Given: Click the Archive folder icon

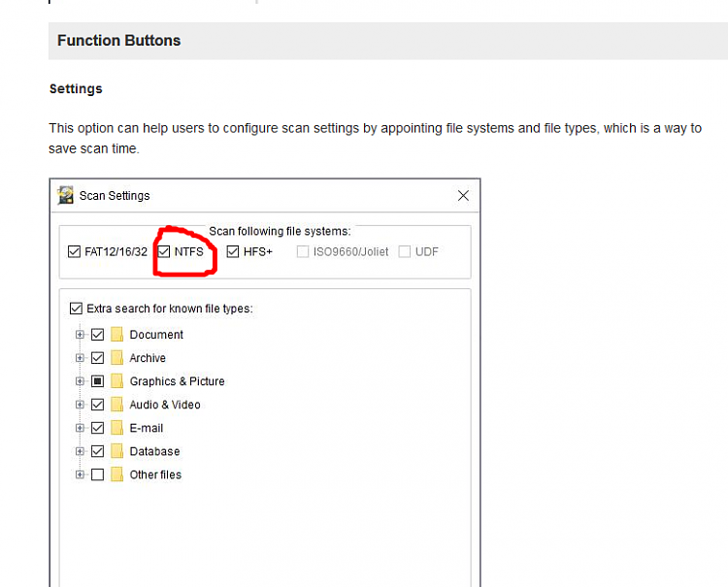Looking at the screenshot, I should (x=117, y=357).
